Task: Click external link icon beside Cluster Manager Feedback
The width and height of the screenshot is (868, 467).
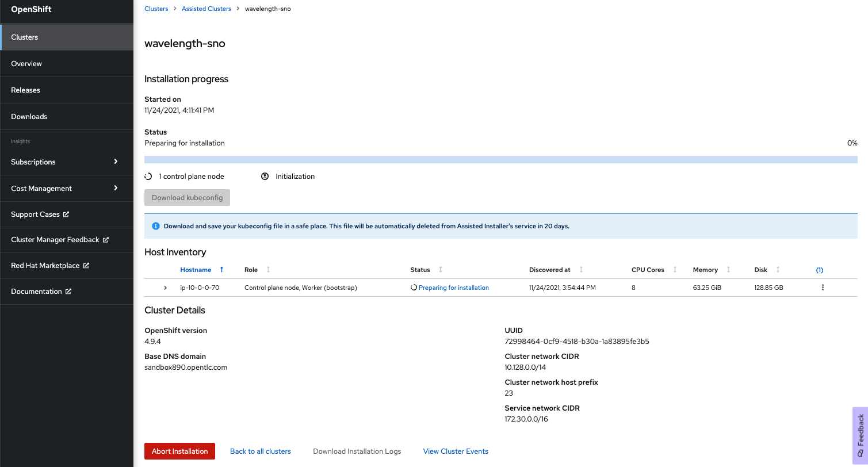Action: coord(106,240)
